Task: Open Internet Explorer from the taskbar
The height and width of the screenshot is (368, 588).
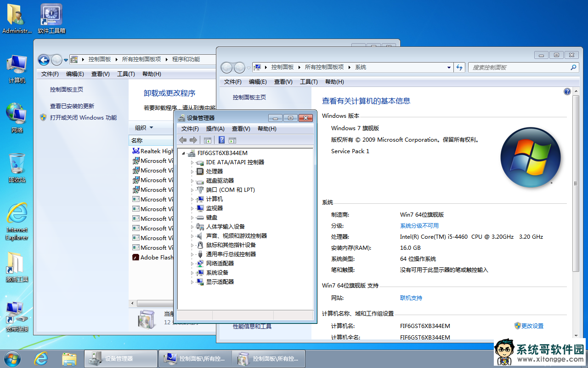Action: (42, 358)
